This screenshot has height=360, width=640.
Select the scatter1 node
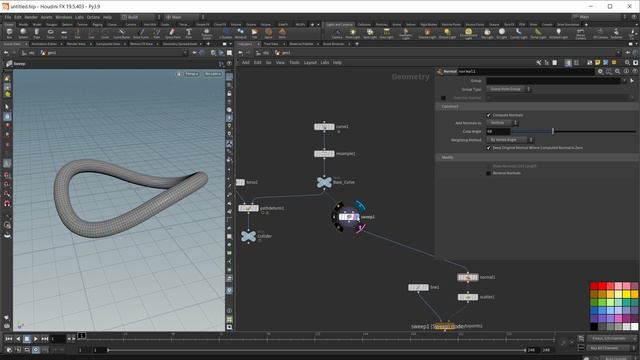coord(467,297)
